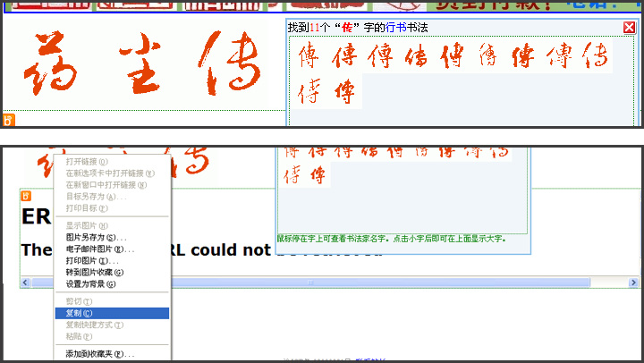Choose the first 传 sample in the second row

click(309, 92)
